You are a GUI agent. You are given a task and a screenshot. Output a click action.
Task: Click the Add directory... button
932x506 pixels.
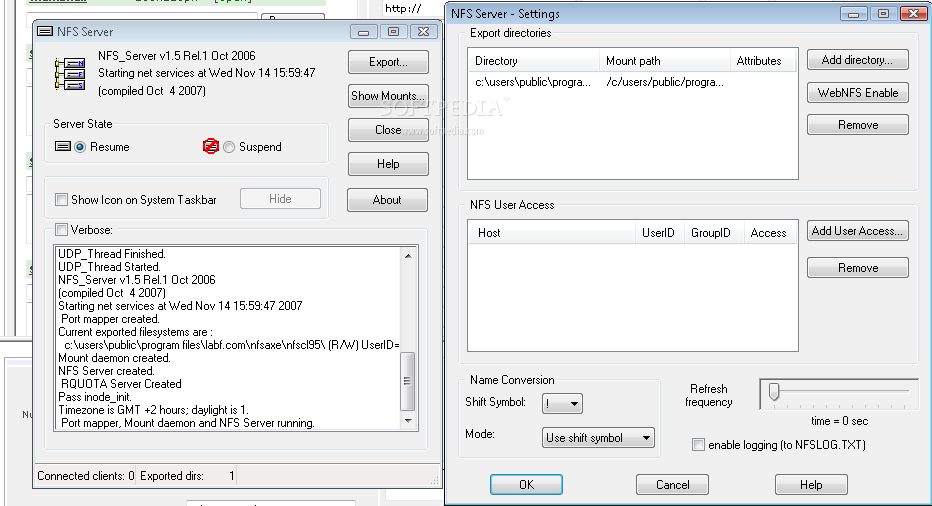(x=858, y=60)
